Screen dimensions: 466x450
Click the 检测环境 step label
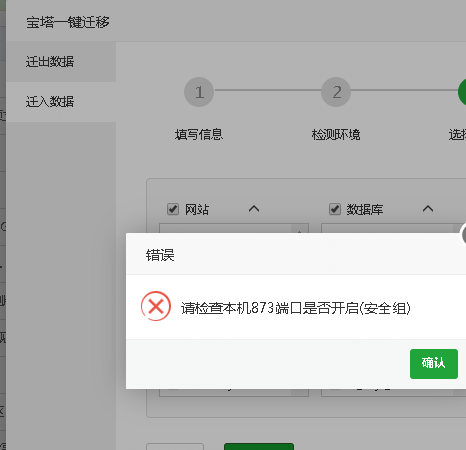tap(336, 135)
